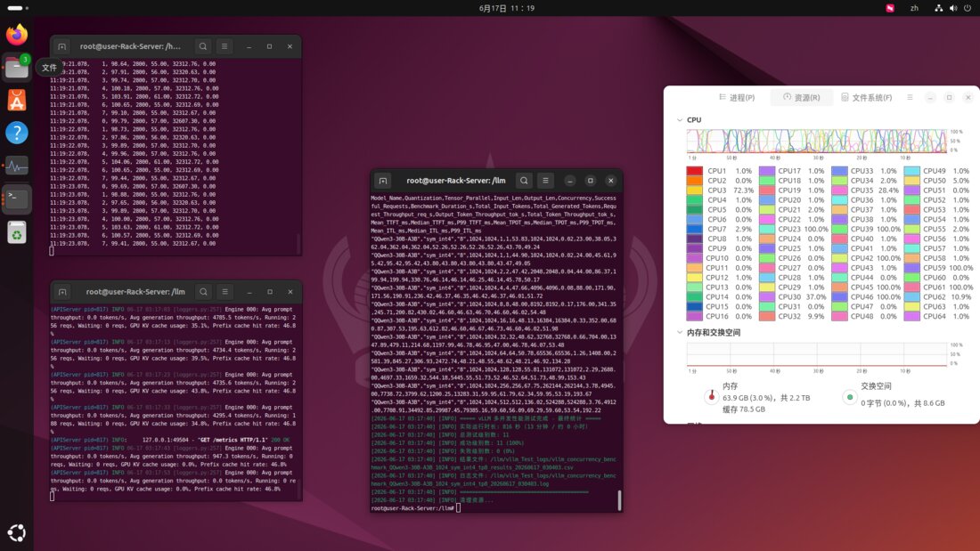Launch App Center from the dock
This screenshot has width=980, height=551.
17,100
